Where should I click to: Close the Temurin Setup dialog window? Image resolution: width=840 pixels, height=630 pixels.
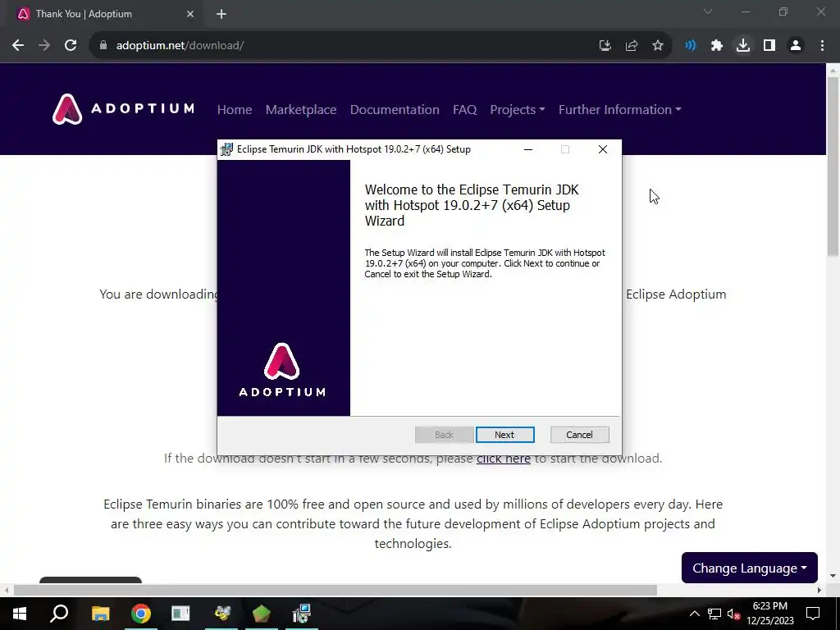[603, 149]
